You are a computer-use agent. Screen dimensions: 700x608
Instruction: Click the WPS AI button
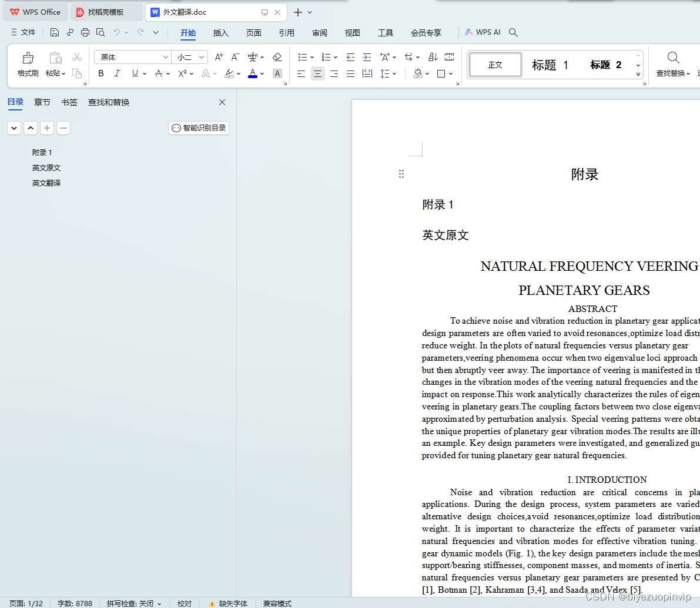483,32
